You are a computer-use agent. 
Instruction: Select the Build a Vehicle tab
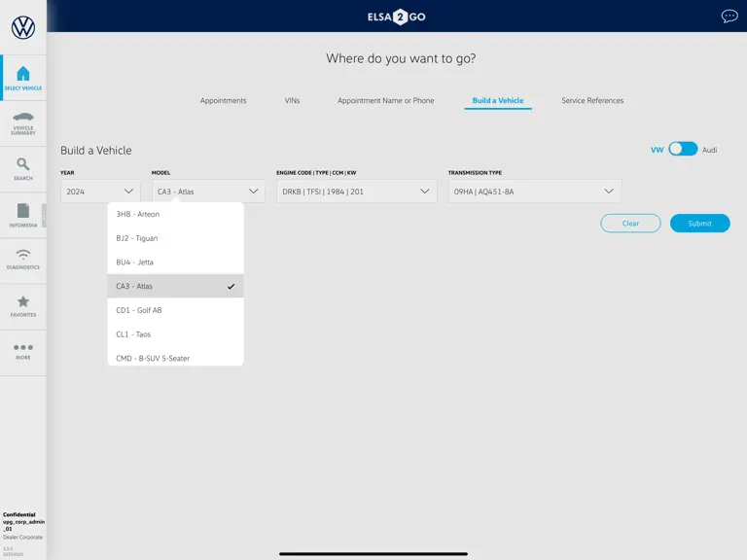click(x=498, y=100)
